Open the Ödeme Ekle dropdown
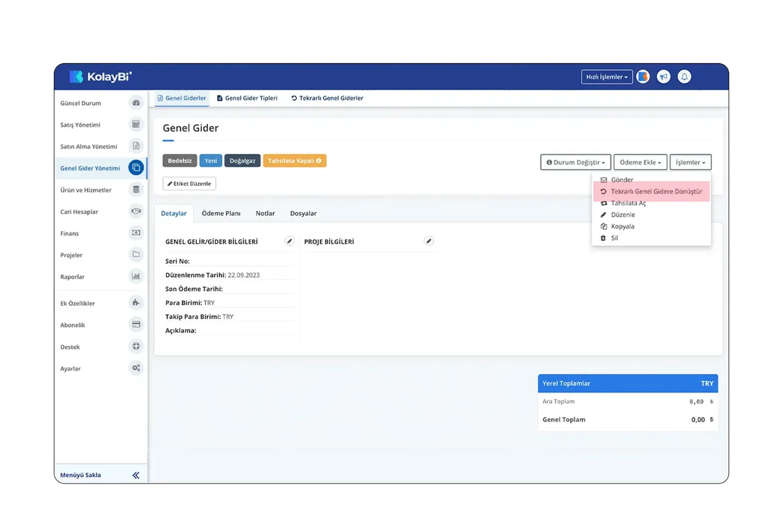Screen dimensions: 783x532 pyautogui.click(x=640, y=162)
